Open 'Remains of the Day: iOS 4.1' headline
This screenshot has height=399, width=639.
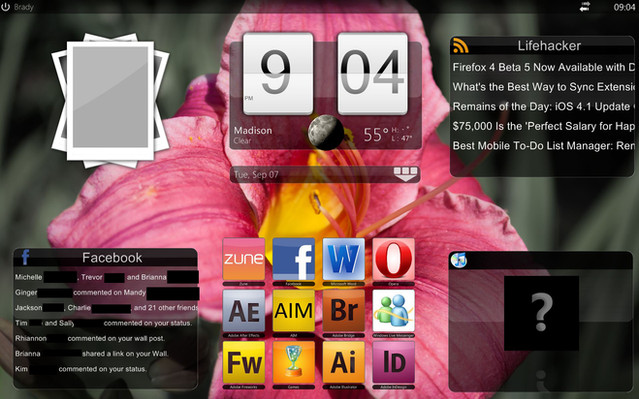544,106
